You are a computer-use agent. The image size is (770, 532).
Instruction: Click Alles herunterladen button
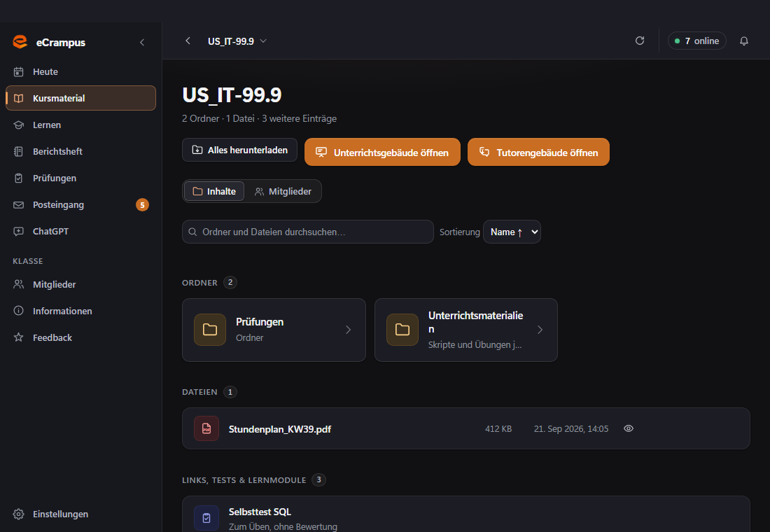pyautogui.click(x=239, y=150)
